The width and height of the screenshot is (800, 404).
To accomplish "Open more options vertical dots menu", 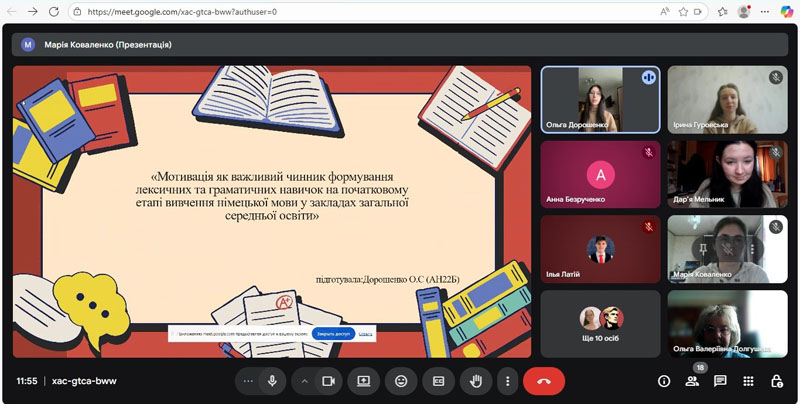I will (x=508, y=381).
